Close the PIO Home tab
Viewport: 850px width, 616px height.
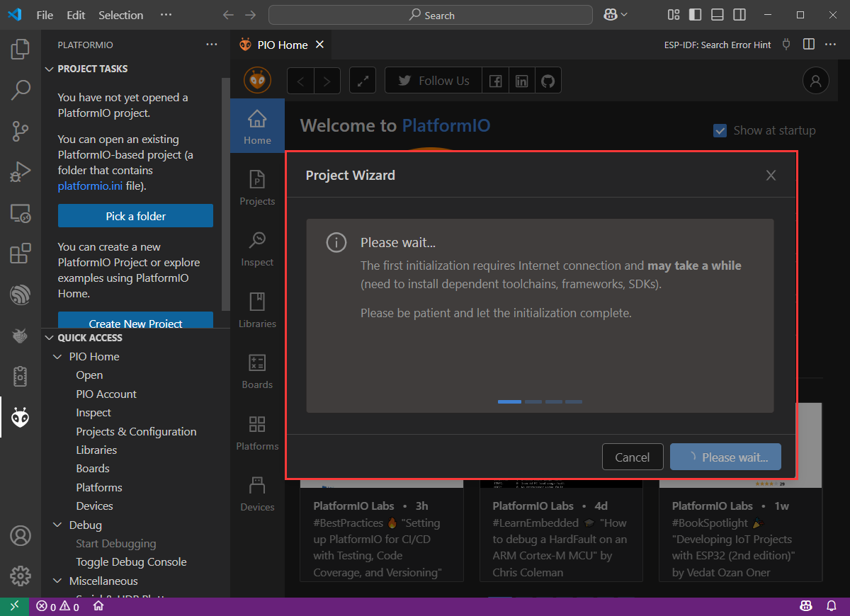(319, 45)
